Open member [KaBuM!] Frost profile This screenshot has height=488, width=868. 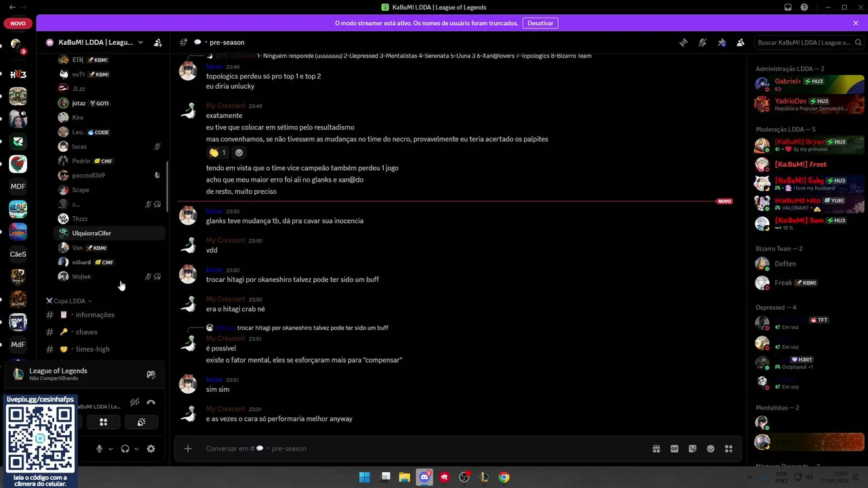(809, 165)
